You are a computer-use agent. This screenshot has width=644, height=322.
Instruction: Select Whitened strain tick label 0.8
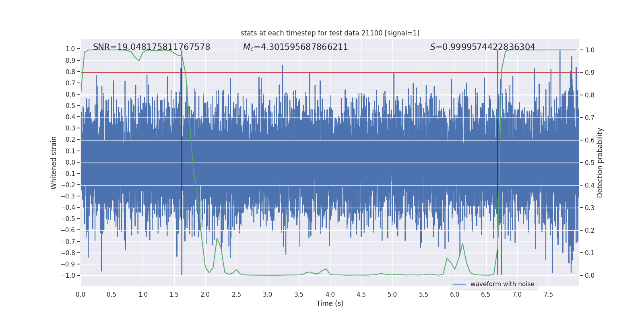coord(70,72)
